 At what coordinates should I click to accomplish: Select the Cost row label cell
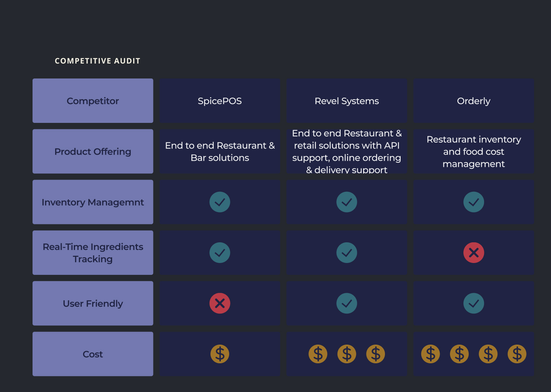point(93,354)
